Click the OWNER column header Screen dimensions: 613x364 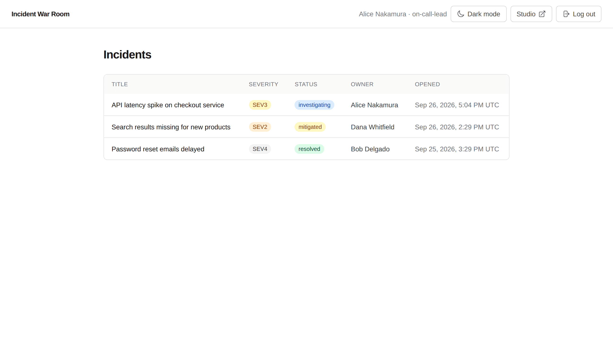[x=362, y=84]
